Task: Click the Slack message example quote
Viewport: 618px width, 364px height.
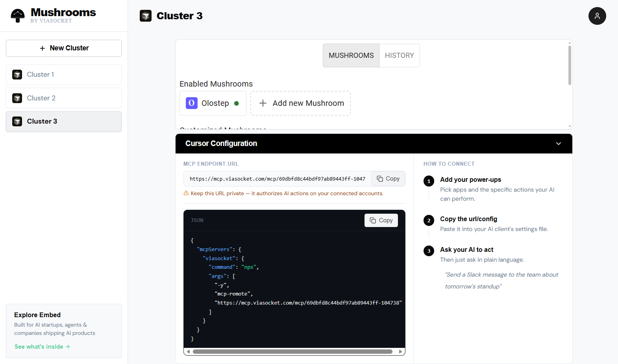Action: point(501,281)
